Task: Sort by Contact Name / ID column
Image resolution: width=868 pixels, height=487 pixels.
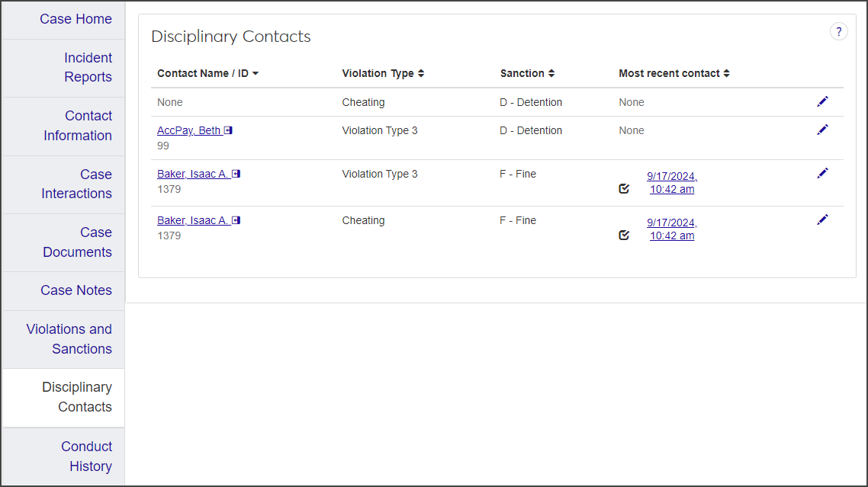Action: (x=207, y=73)
